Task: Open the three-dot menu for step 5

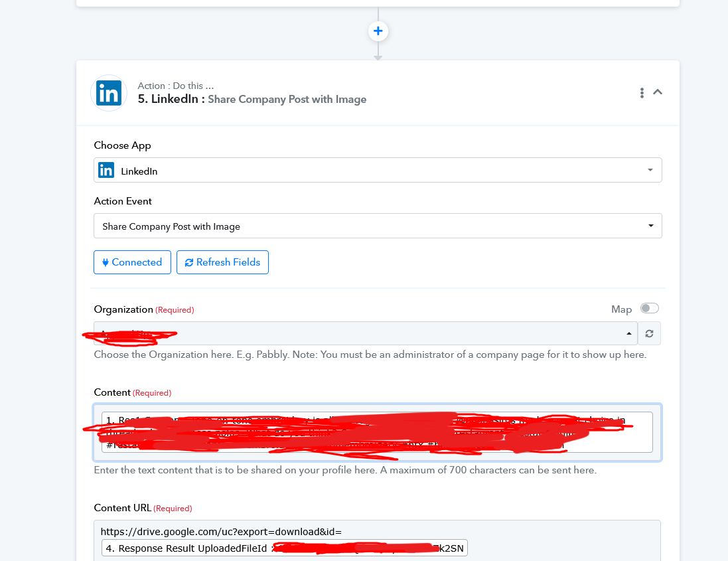Action: click(x=642, y=93)
